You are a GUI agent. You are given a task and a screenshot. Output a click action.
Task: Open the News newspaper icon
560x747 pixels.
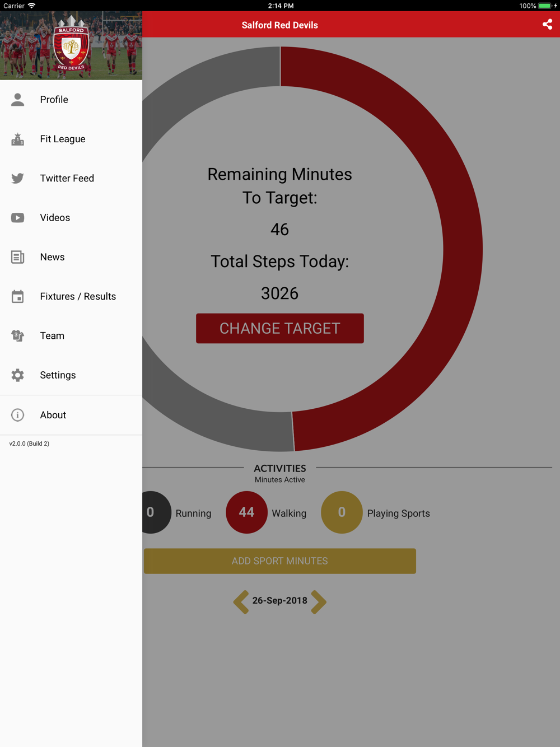point(17,257)
